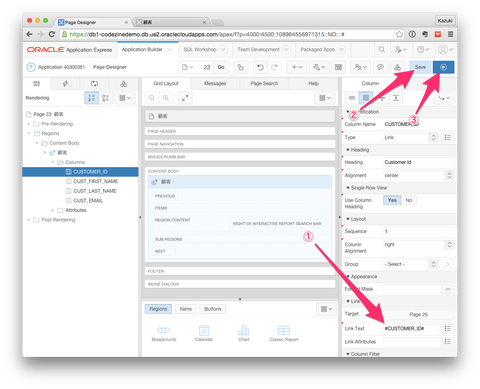Open the Administration menu icon
Screen dimensions: 480x389
(400, 50)
